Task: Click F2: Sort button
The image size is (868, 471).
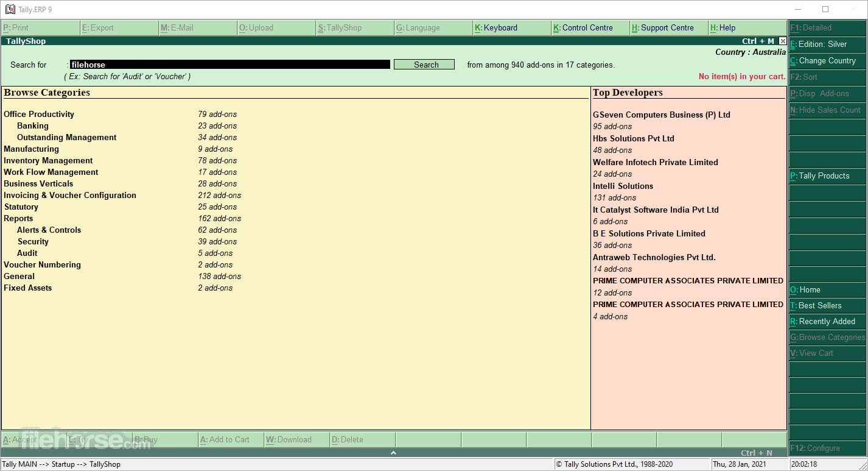Action: click(x=827, y=77)
